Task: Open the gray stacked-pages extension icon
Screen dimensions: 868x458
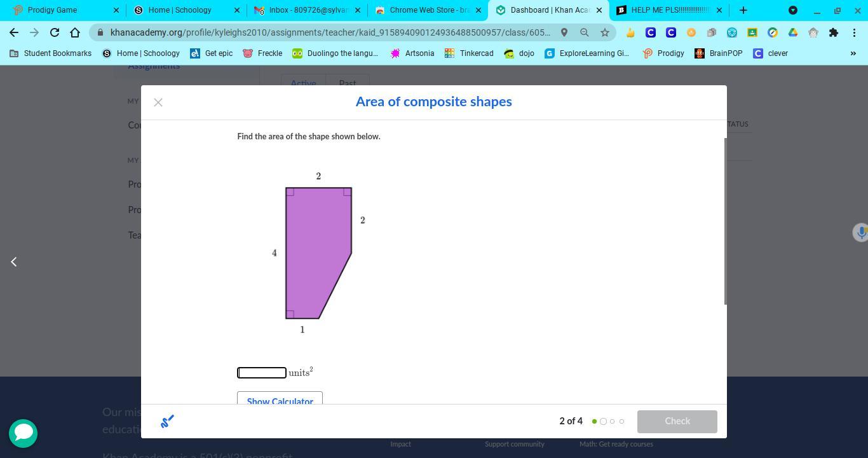Action: click(x=712, y=32)
